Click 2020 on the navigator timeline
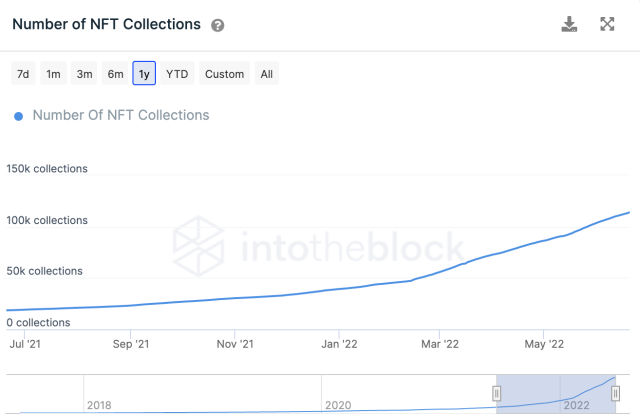Image resolution: width=640 pixels, height=414 pixels. [x=338, y=405]
